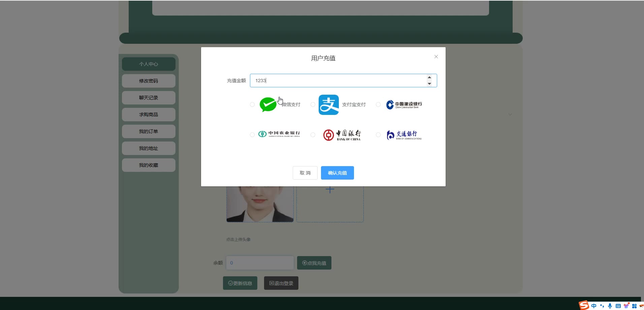Screen dimensions: 644x310
Task: Open the Sogou soft keyboard icon
Action: [x=618, y=306]
